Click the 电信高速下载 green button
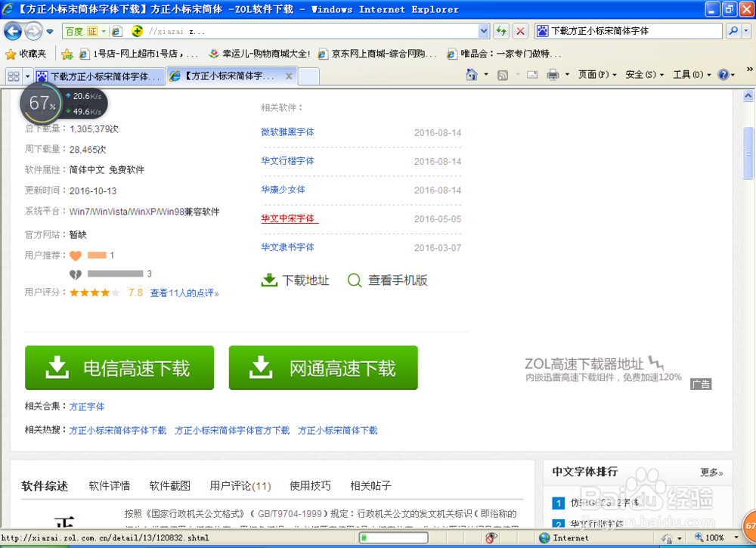Image resolution: width=756 pixels, height=548 pixels. pyautogui.click(x=119, y=368)
